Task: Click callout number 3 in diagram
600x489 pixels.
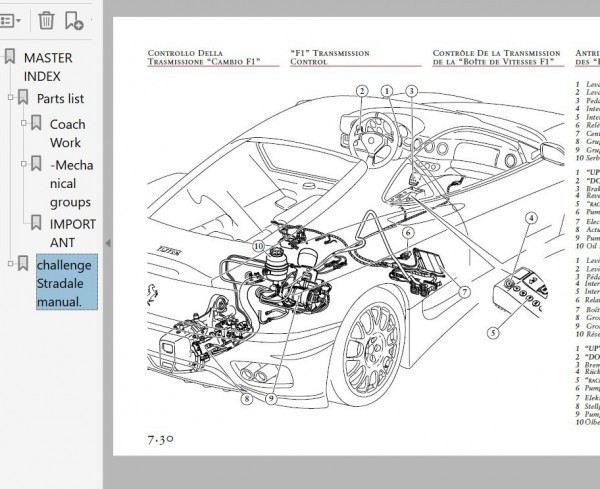Action: click(411, 91)
